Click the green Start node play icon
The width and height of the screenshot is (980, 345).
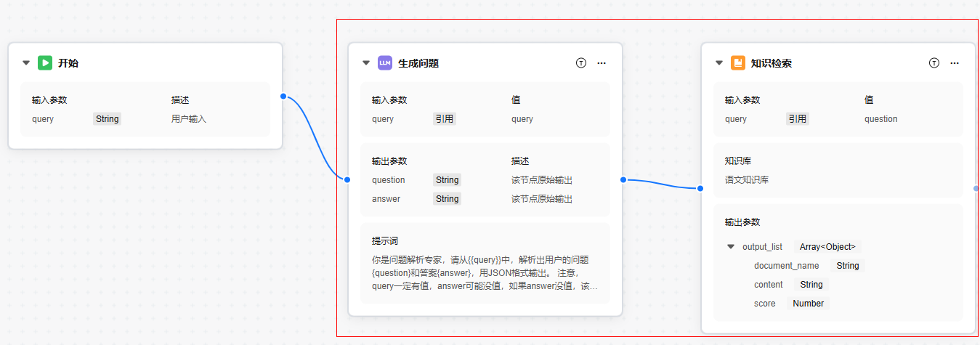(x=45, y=63)
